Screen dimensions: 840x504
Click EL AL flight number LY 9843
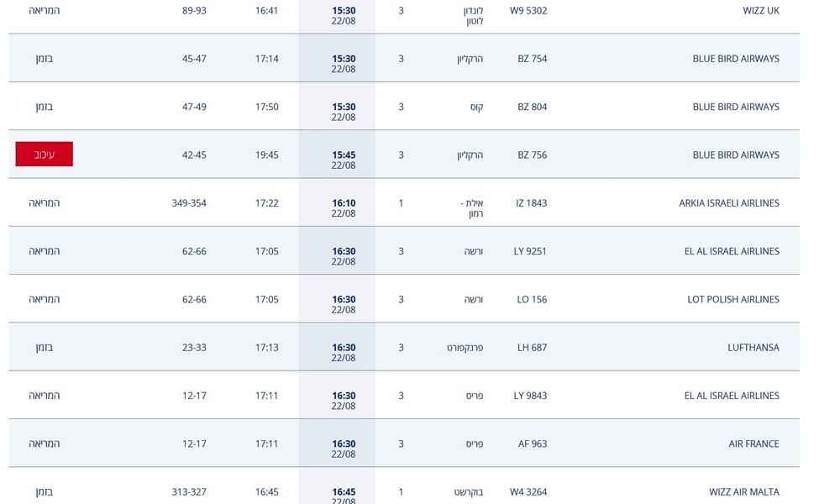(530, 396)
